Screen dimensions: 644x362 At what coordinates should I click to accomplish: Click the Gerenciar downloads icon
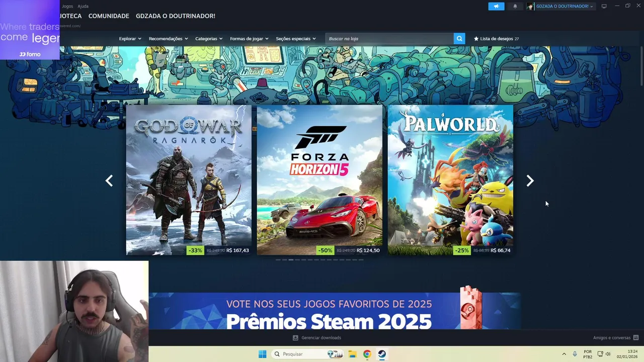tap(295, 338)
